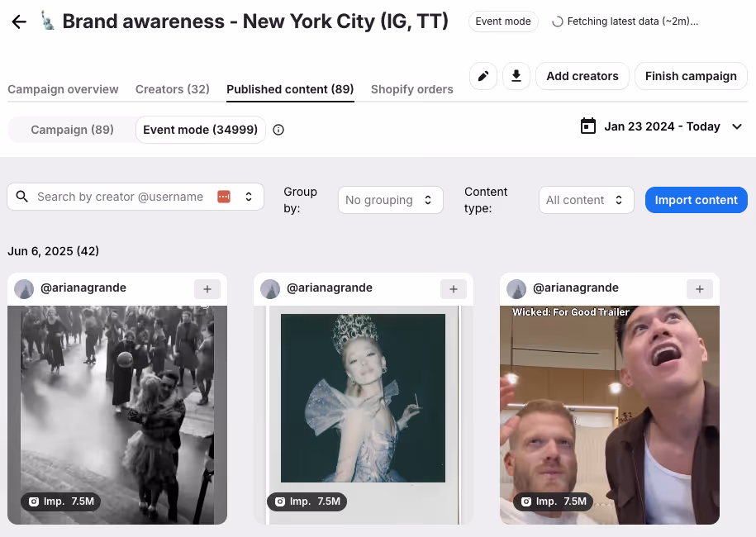This screenshot has height=537, width=756.
Task: Open the Shopify orders tab
Action: pos(412,89)
